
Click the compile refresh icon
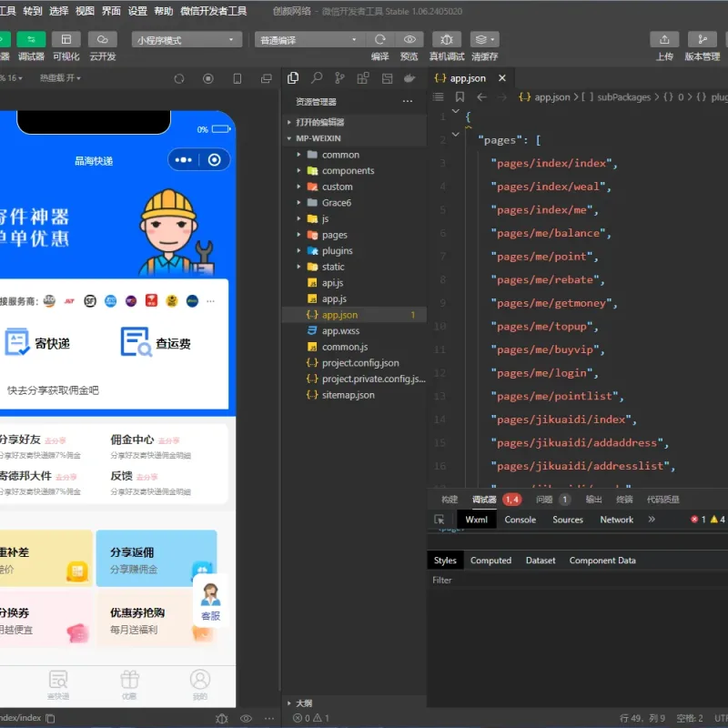pos(379,39)
